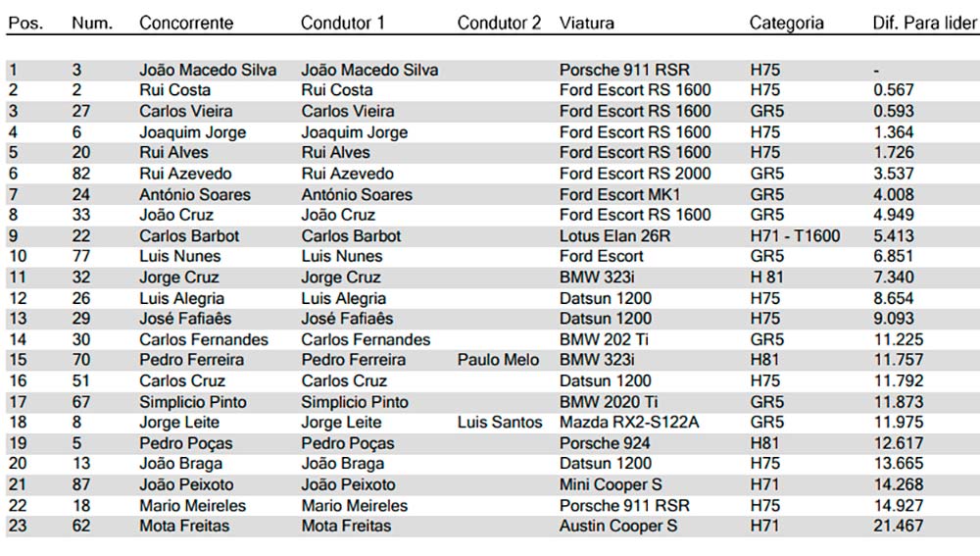The width and height of the screenshot is (980, 556).
Task: Click Luis Santos co-driver cell
Action: [x=500, y=423]
